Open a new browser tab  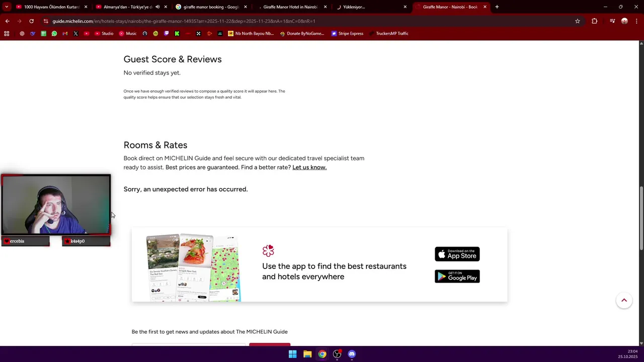(497, 7)
